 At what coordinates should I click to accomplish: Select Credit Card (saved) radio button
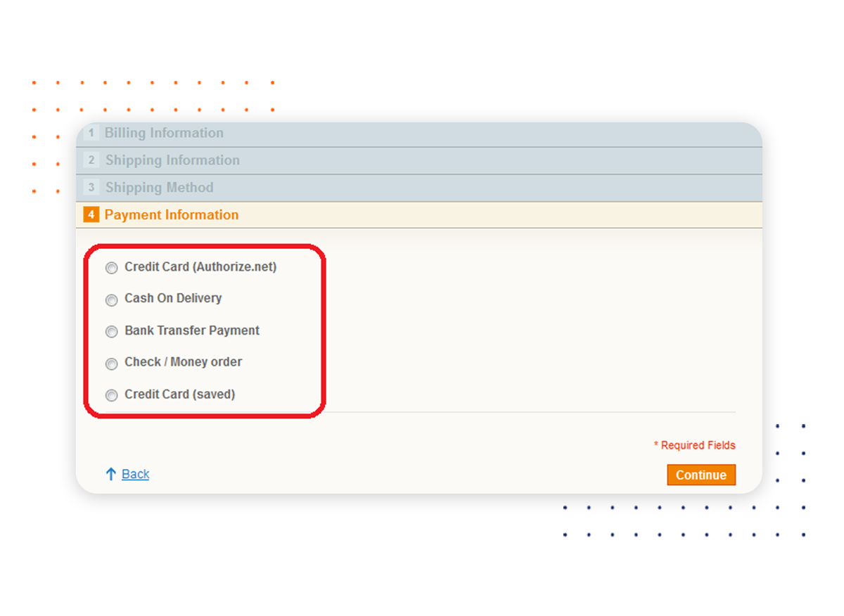click(111, 396)
